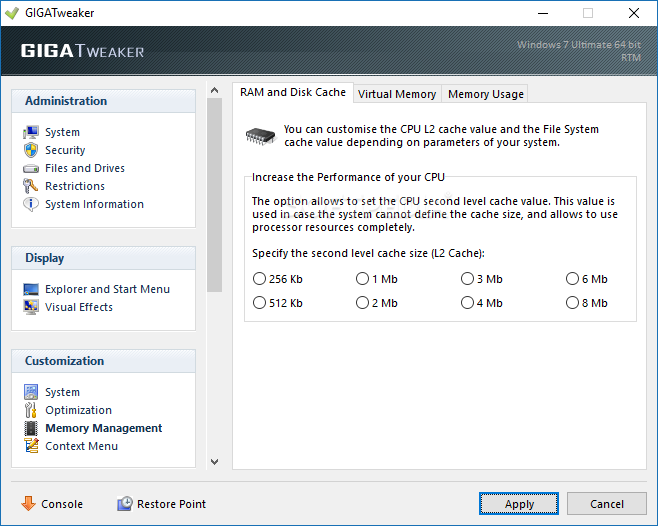Click the Optimization tools icon
The width and height of the screenshot is (658, 526).
(31, 410)
